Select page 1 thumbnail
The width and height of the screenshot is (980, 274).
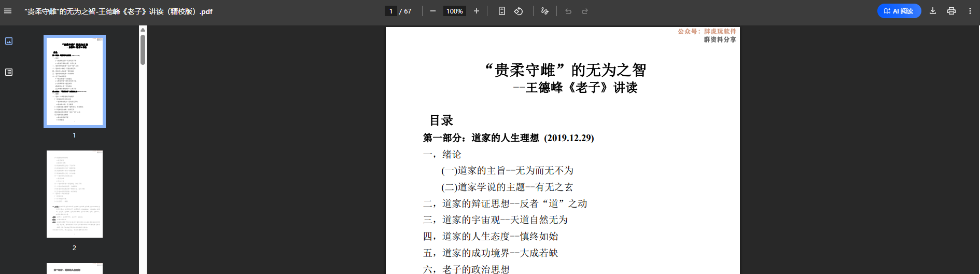tap(75, 81)
